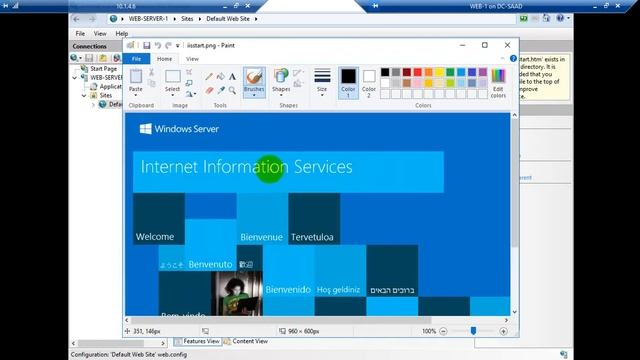
Task: Select Color 1 button
Action: click(x=348, y=83)
